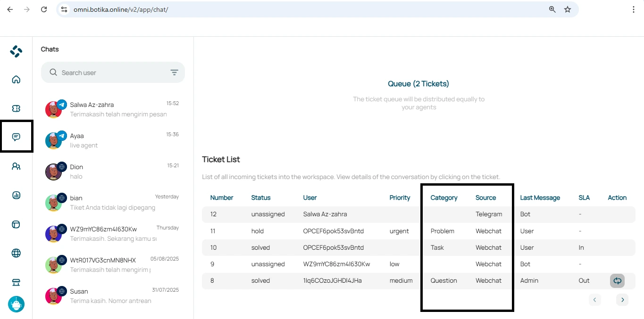Click the 'Queue (2 Tickets)' heading
The image size is (644, 319).
tap(418, 84)
